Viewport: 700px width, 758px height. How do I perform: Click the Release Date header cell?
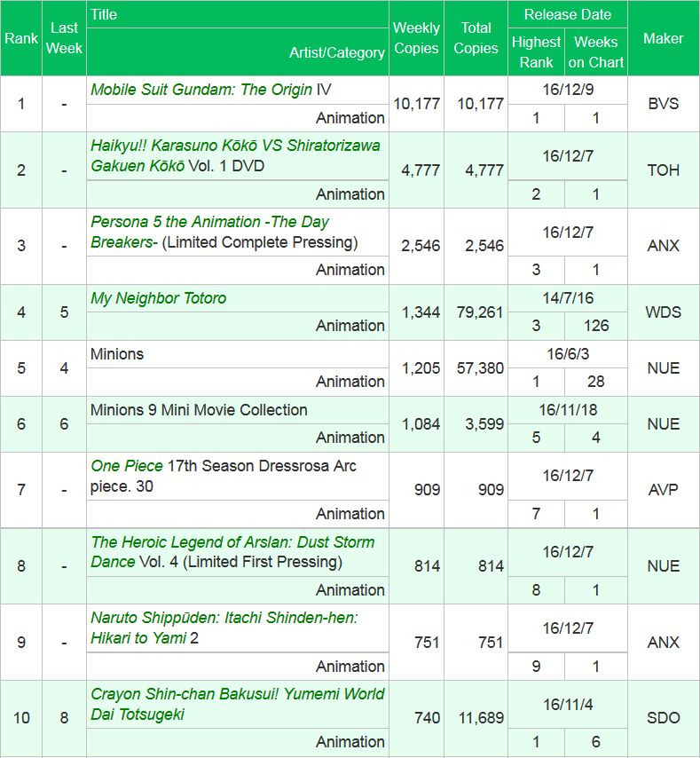[567, 14]
